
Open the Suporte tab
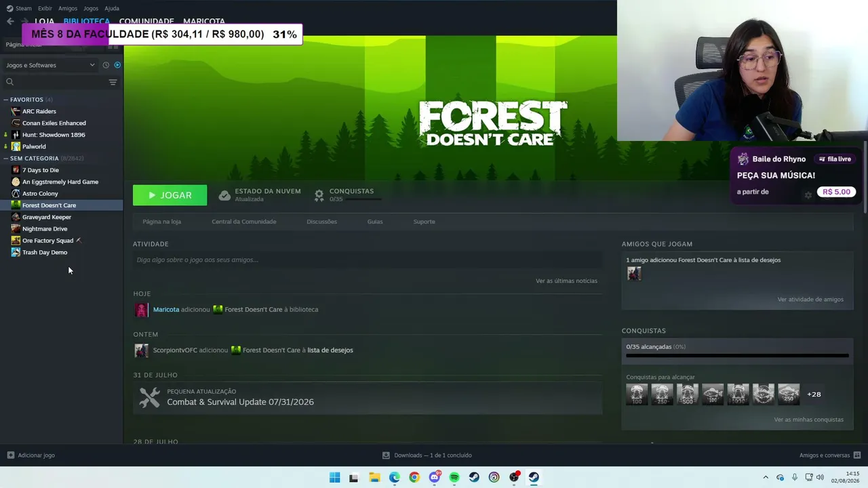click(x=425, y=222)
